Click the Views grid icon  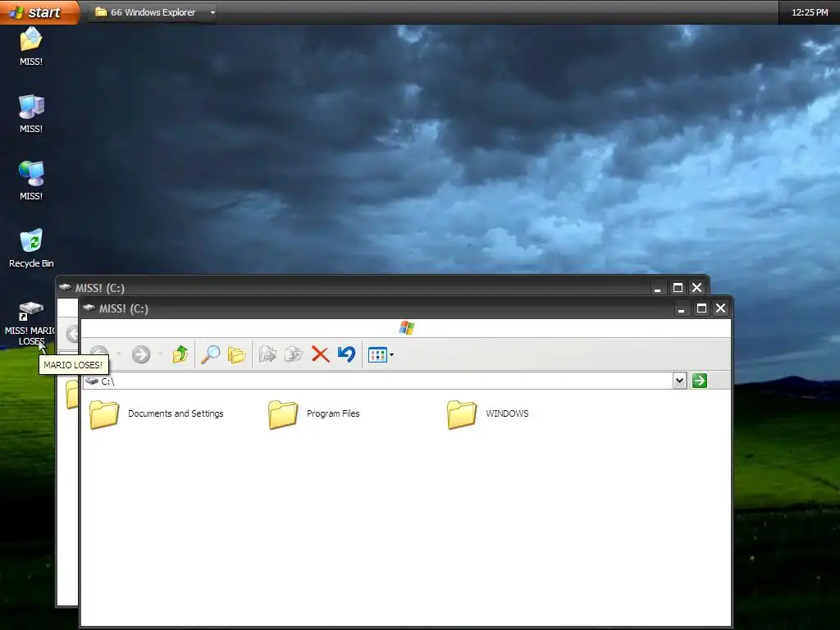pyautogui.click(x=377, y=354)
